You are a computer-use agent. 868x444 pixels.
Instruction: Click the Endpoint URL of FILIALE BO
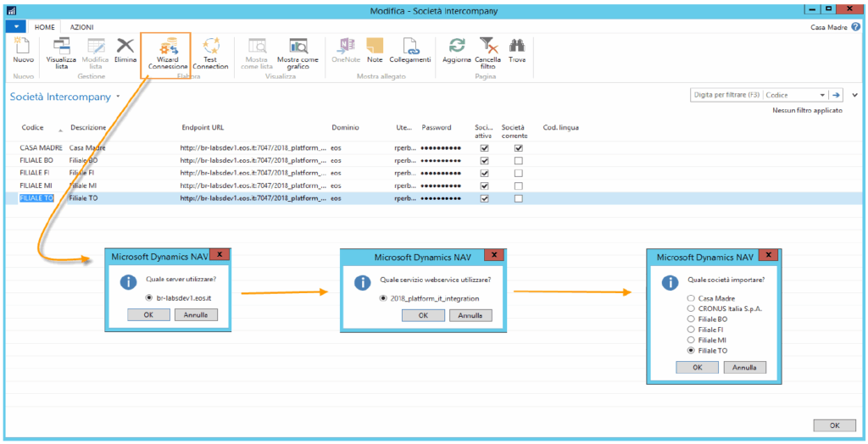(253, 160)
